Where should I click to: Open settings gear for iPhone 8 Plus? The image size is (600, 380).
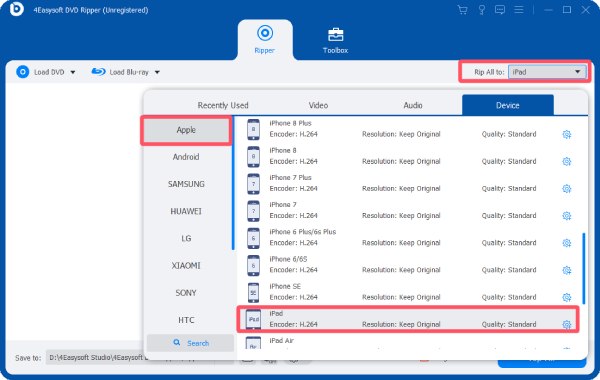pyautogui.click(x=567, y=134)
